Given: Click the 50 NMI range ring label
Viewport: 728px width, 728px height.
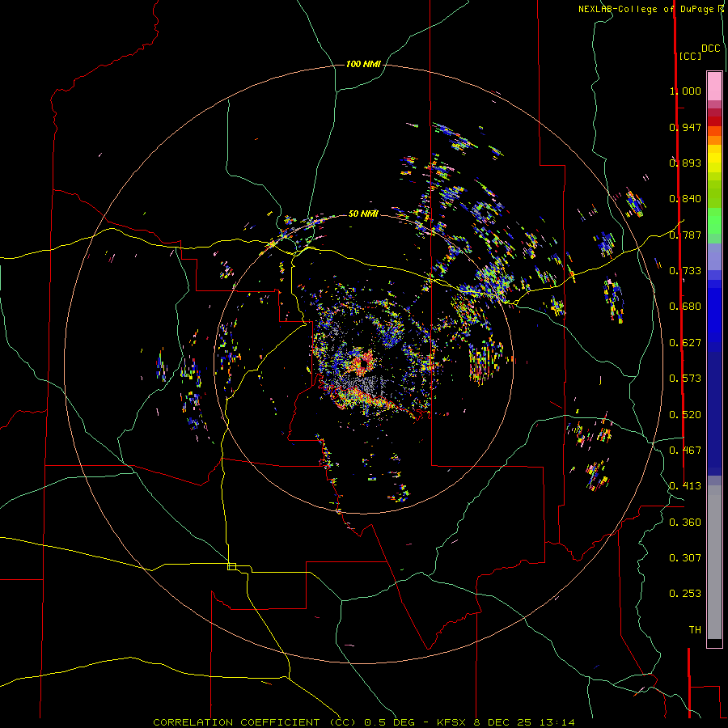Looking at the screenshot, I should pos(363,214).
